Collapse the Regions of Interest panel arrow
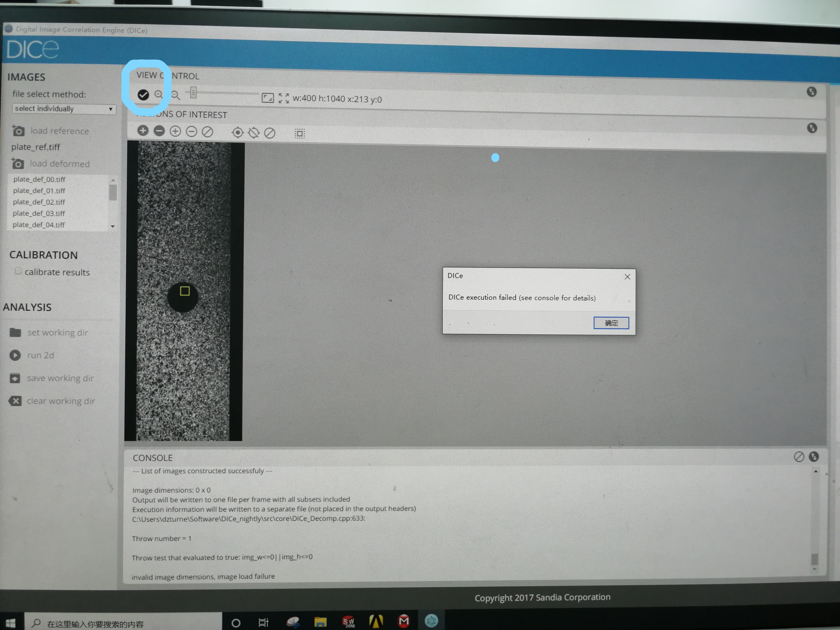This screenshot has width=840, height=630. pyautogui.click(x=812, y=128)
